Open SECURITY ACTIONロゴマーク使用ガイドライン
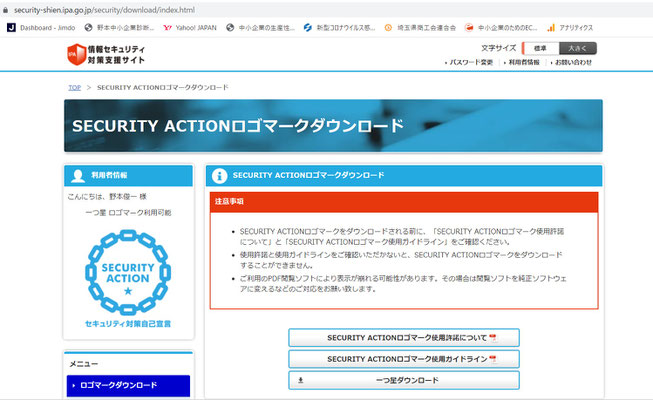This screenshot has width=653, height=400. (404, 359)
